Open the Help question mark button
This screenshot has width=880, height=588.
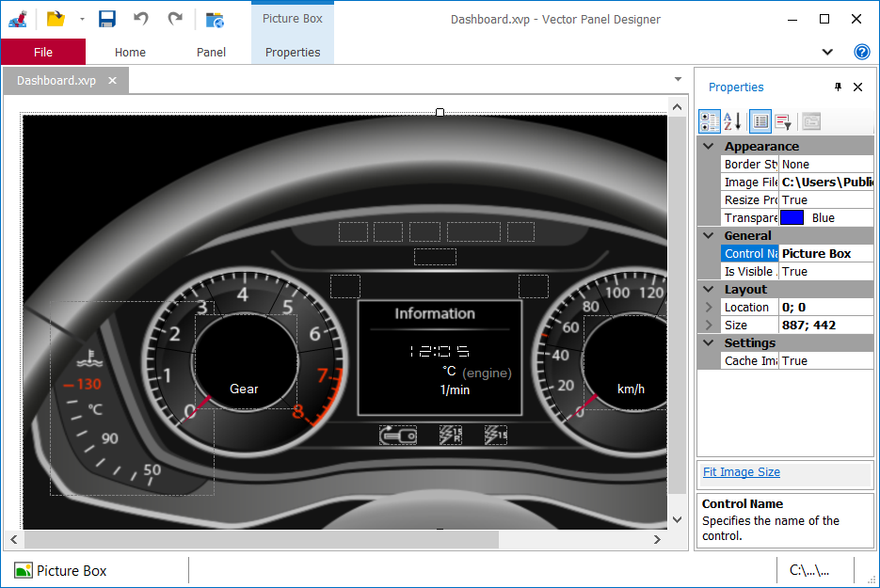coord(862,52)
